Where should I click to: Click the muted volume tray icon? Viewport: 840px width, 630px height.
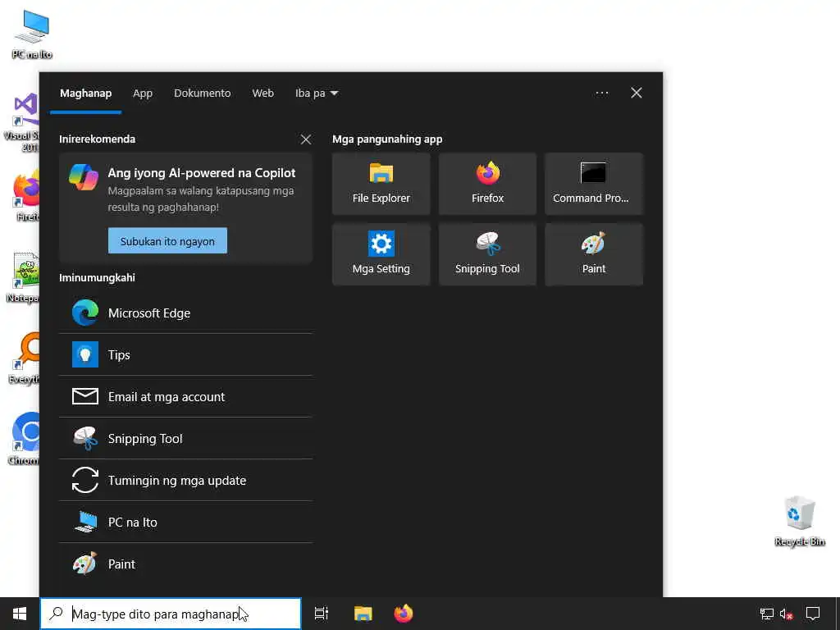[x=787, y=614]
